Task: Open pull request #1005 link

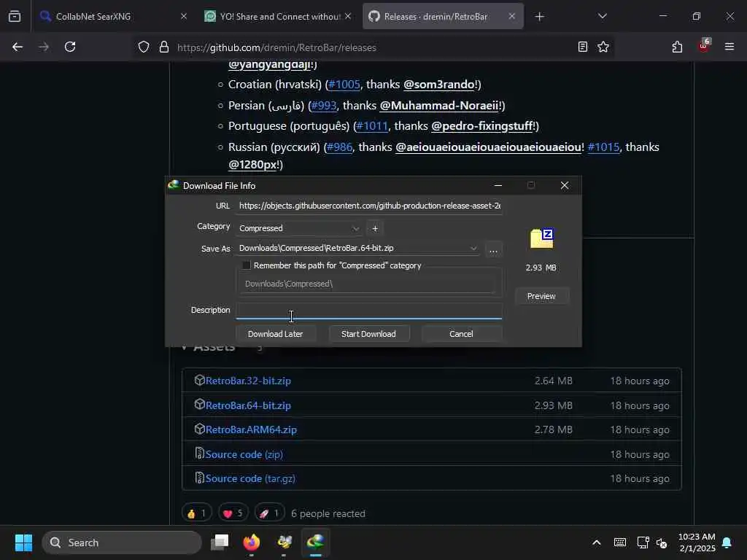Action: pos(344,85)
